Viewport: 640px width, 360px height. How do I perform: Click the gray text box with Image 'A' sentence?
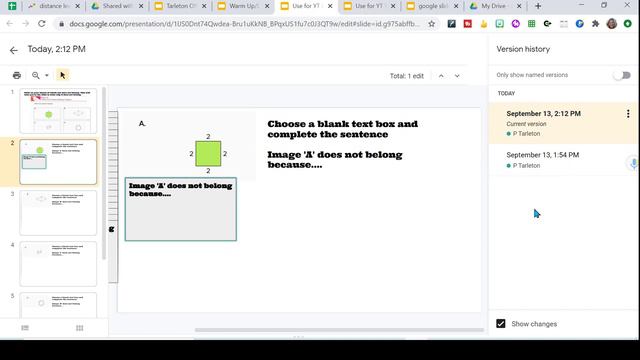pos(181,209)
